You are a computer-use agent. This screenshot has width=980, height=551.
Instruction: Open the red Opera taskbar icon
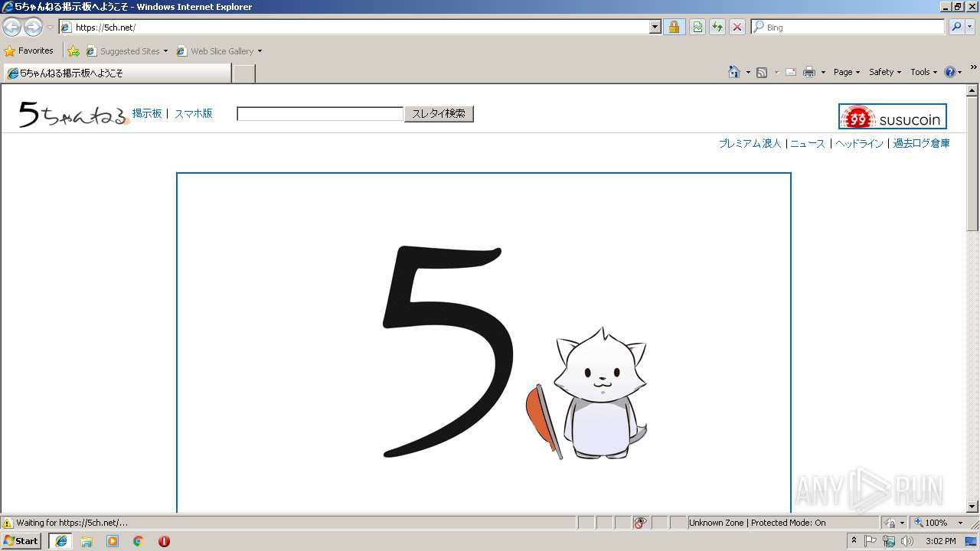pyautogui.click(x=164, y=541)
